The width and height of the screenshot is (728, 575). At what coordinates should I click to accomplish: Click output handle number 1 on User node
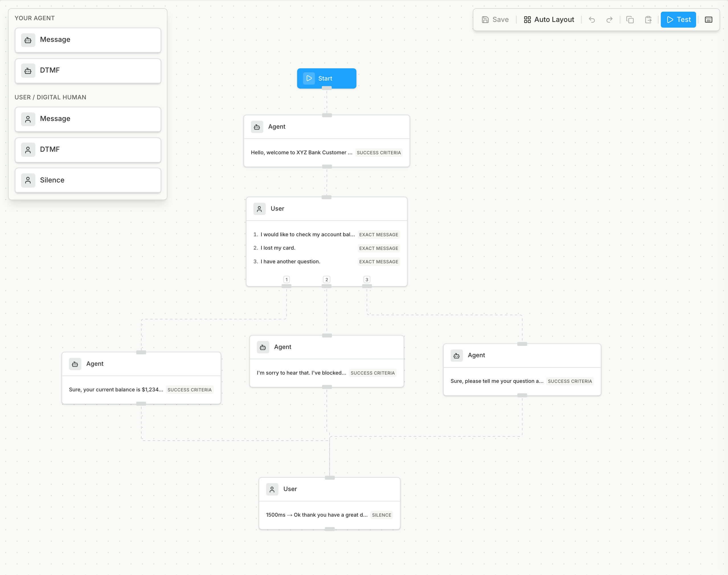click(286, 286)
